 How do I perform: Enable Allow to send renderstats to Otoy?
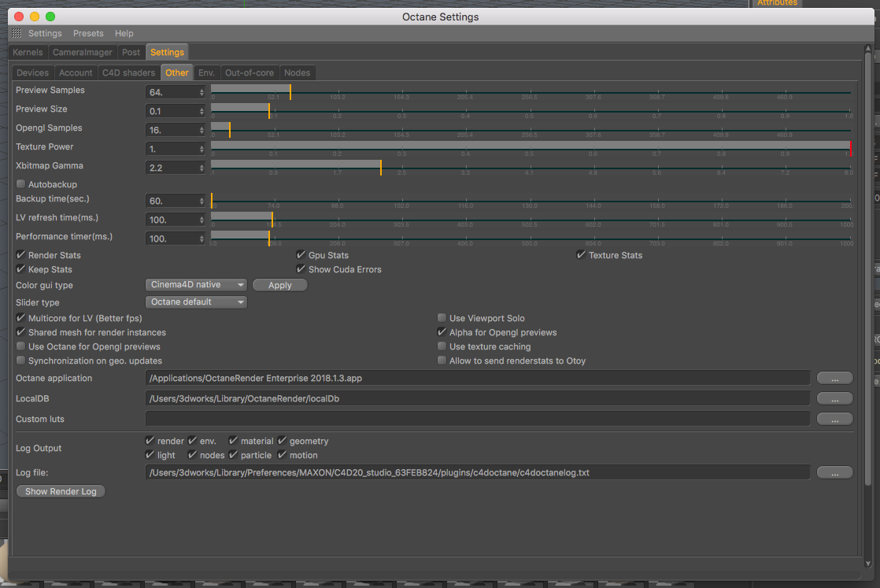pyautogui.click(x=442, y=361)
